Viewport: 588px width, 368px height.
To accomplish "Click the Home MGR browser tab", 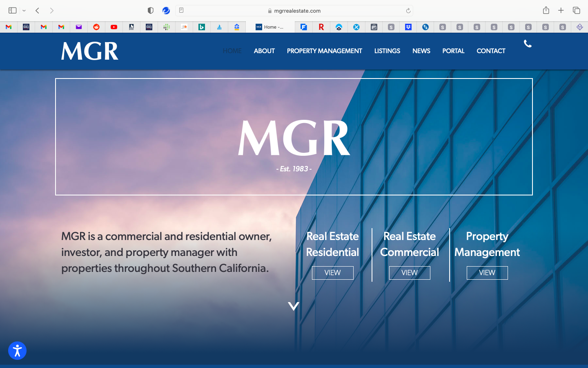I will pos(270,27).
